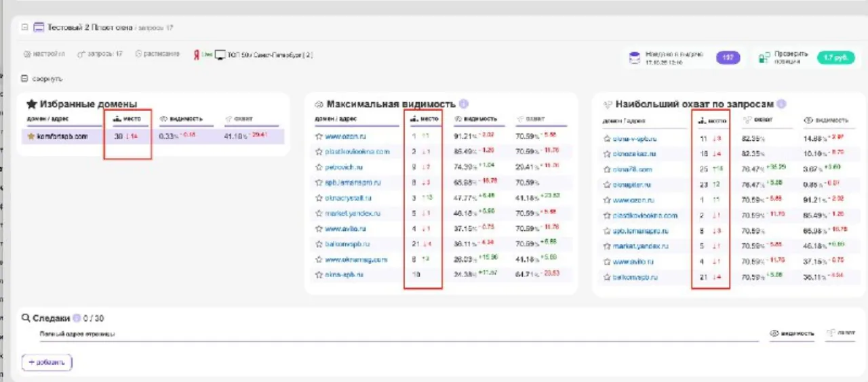The height and width of the screenshot is (382, 868).
Task: Star plastikovieokna.com in Максимальная видимость table
Action: (319, 152)
